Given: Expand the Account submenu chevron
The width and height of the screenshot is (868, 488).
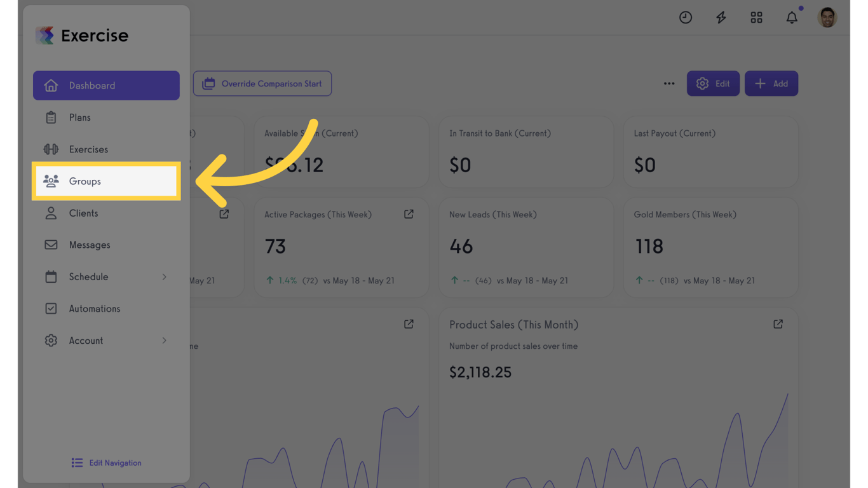Looking at the screenshot, I should (164, 341).
